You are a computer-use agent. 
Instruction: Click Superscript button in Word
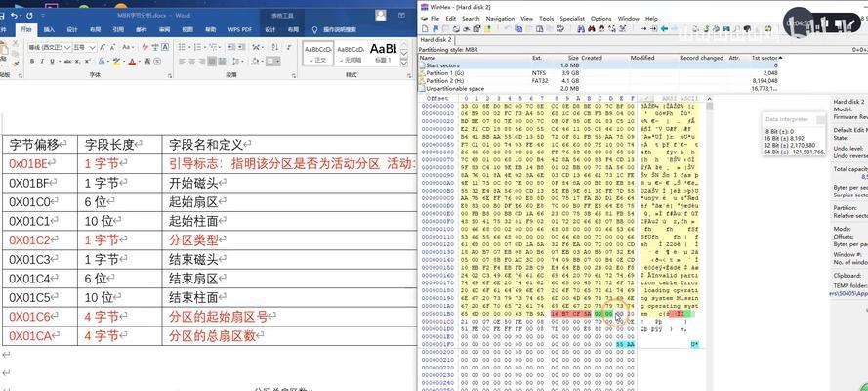tap(88, 61)
